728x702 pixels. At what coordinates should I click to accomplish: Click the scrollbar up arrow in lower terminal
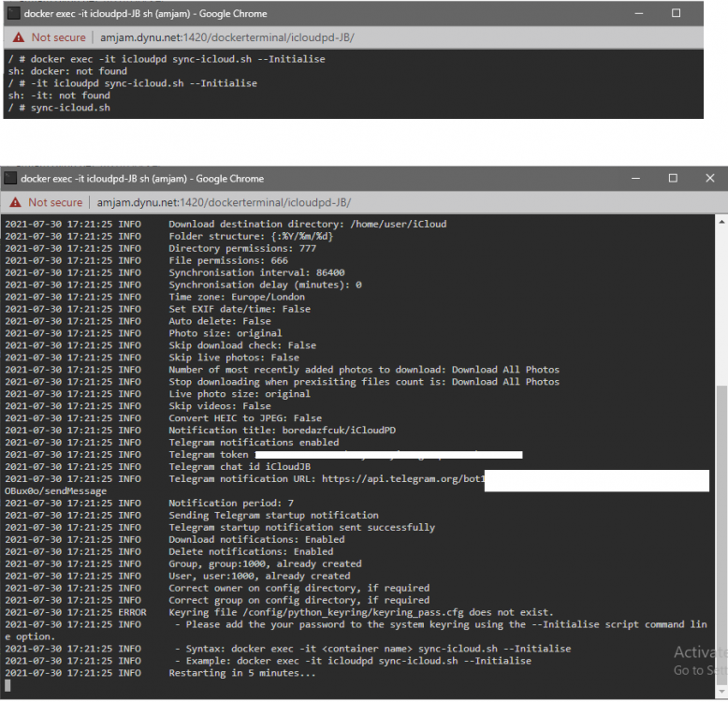tap(721, 222)
